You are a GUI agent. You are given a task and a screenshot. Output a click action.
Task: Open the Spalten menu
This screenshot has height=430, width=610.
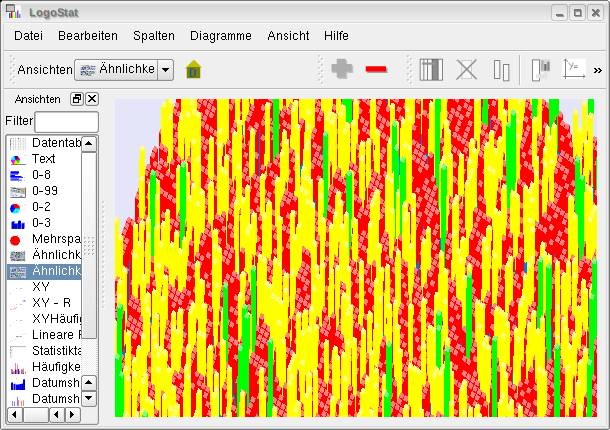(x=154, y=36)
